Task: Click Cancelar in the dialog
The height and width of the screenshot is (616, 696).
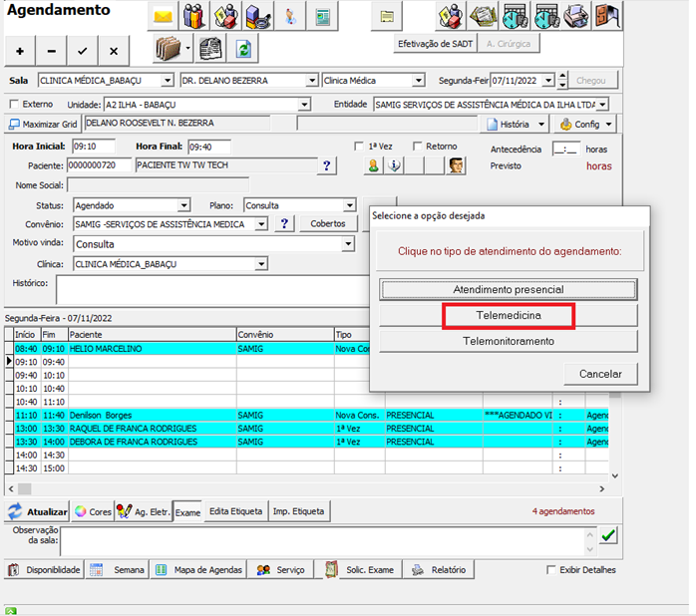Action: 600,374
